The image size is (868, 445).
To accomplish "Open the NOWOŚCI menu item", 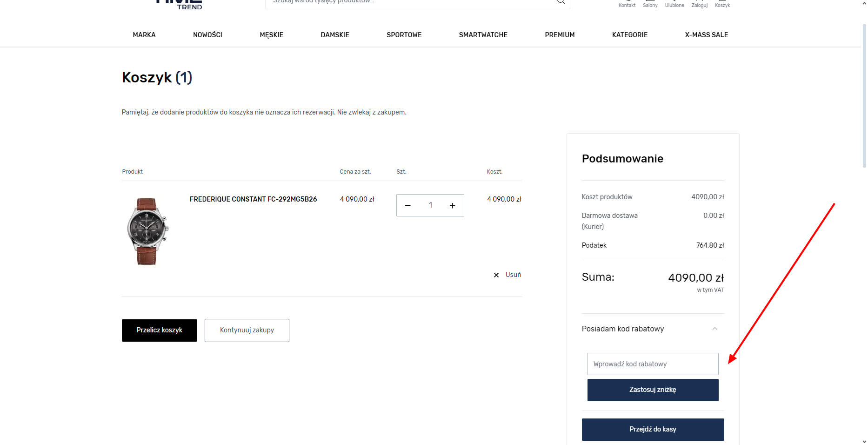I will point(207,35).
